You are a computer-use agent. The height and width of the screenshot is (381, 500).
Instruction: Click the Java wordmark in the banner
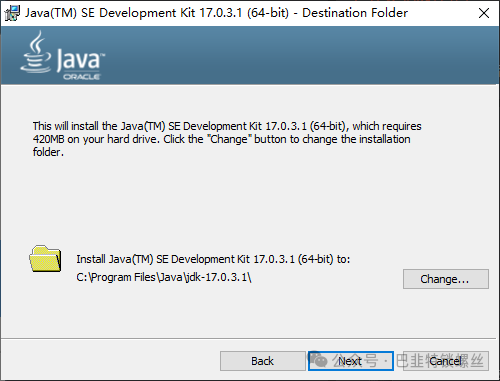[x=80, y=60]
